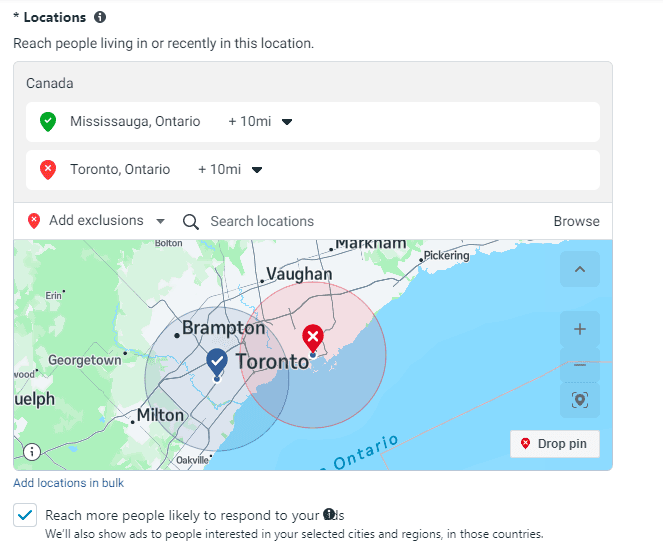
Task: Click the map info icon
Action: pos(32,452)
